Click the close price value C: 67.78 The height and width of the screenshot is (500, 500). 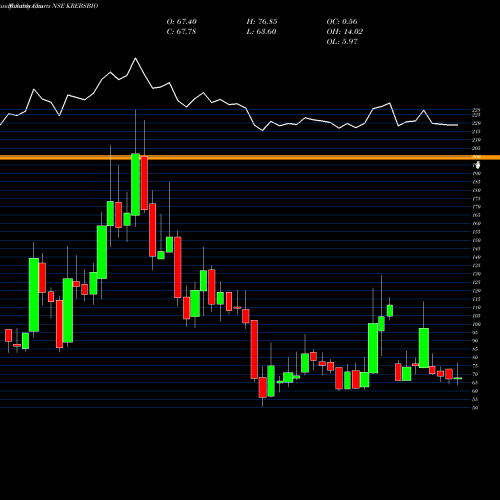pyautogui.click(x=181, y=32)
